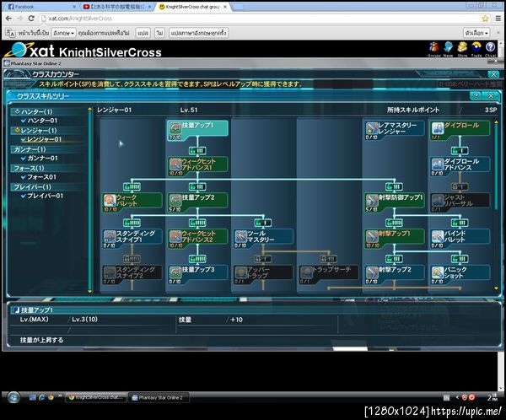Select KnightSilverCross chat group tab
This screenshot has height=420, width=506.
click(x=192, y=7)
